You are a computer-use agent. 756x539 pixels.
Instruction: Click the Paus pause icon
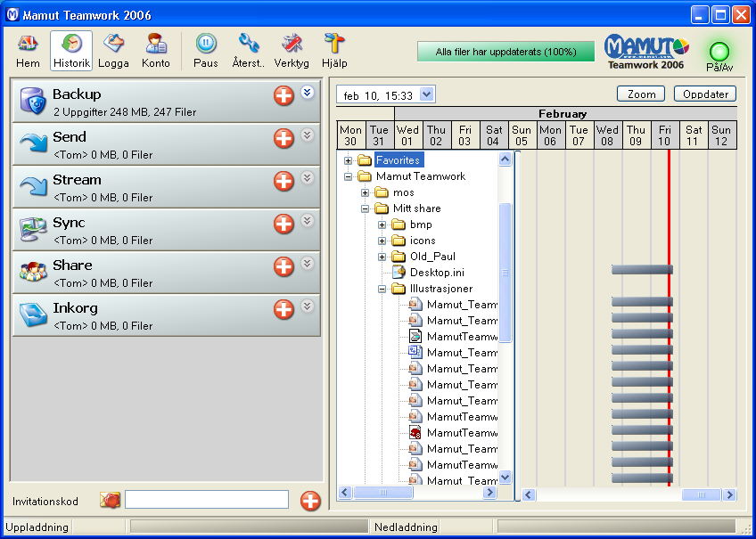[206, 44]
